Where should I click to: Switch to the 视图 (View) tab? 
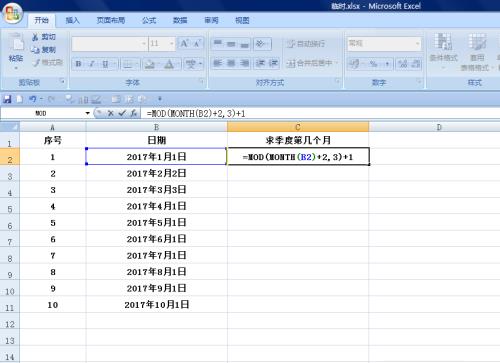coord(242,20)
